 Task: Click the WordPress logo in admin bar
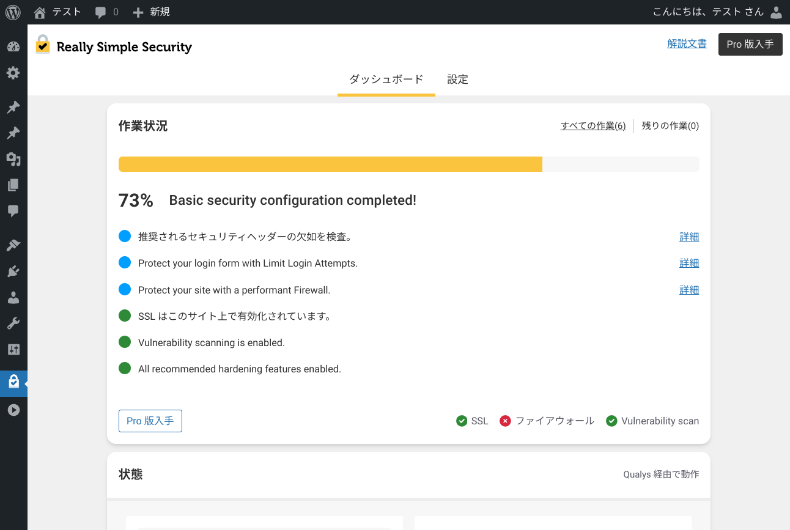(13, 12)
